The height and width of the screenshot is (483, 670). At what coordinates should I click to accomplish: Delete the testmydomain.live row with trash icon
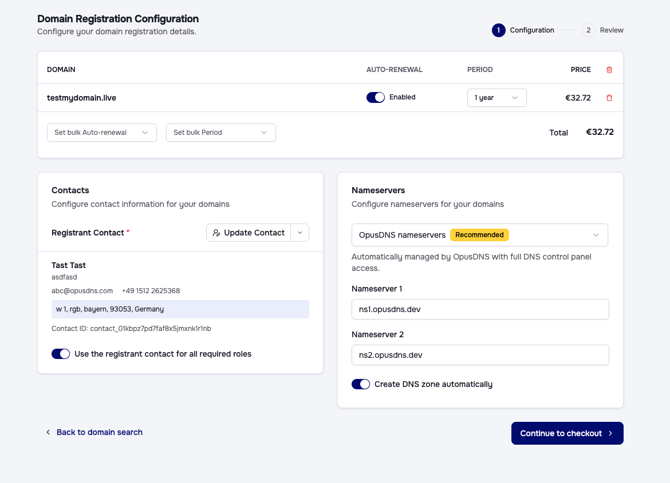pos(609,98)
